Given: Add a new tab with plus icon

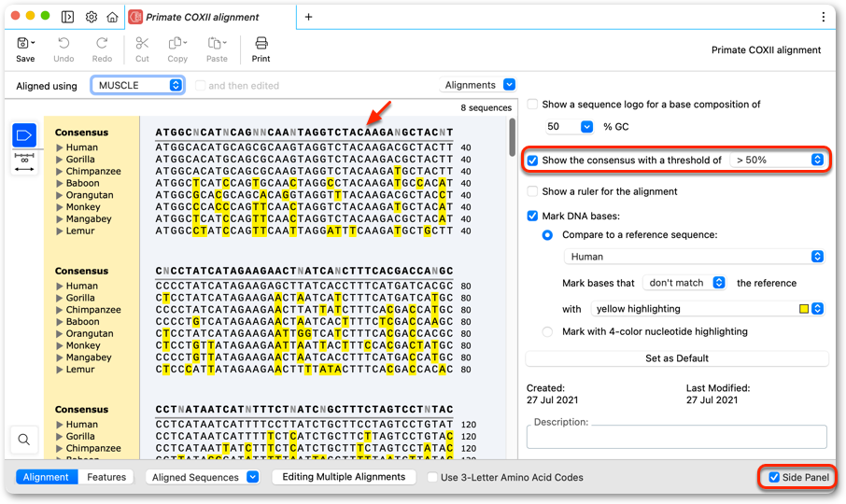Looking at the screenshot, I should 309,17.
